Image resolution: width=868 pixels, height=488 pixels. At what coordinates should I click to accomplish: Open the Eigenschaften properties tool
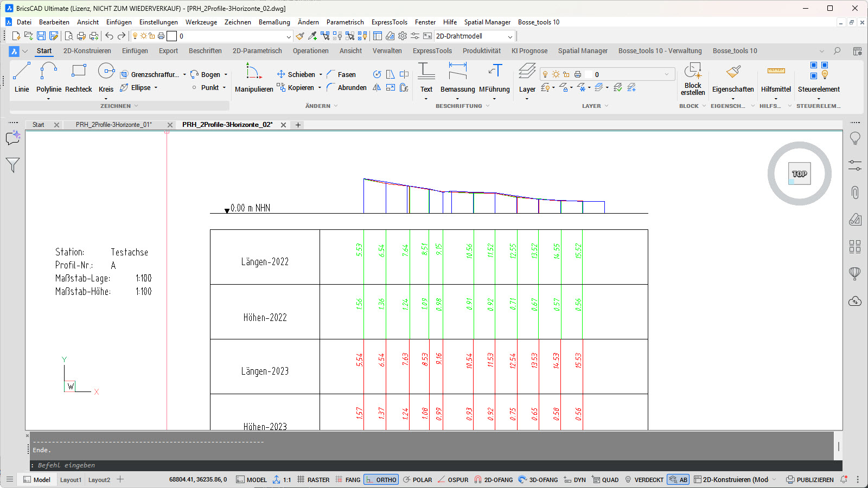pos(732,78)
